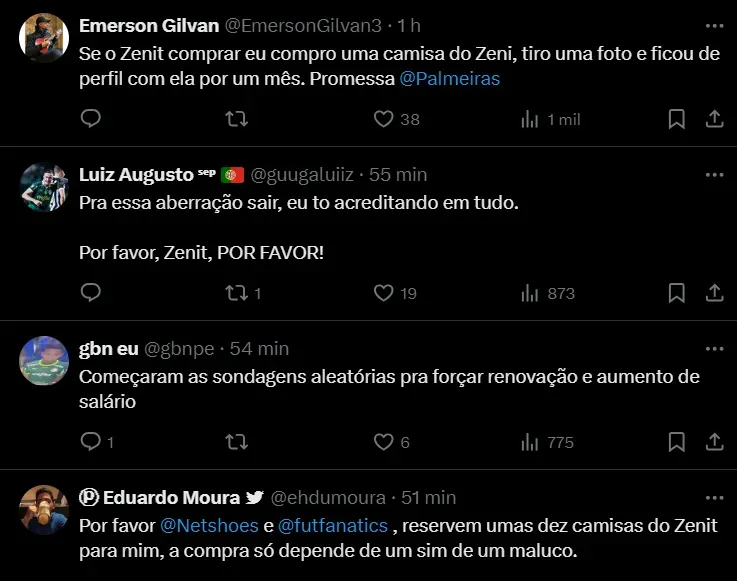Image resolution: width=737 pixels, height=581 pixels.
Task: Open gbn eu's profile avatar
Action: [44, 362]
